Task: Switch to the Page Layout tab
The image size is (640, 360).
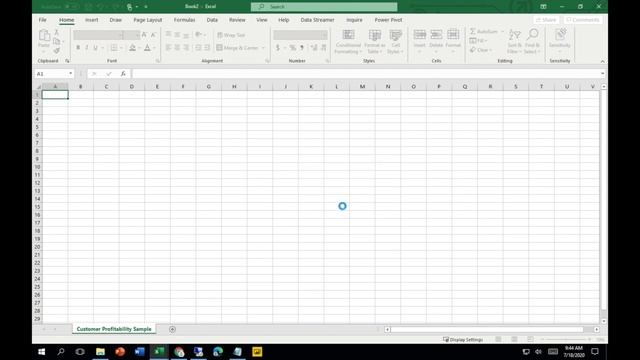Action: (x=148, y=20)
